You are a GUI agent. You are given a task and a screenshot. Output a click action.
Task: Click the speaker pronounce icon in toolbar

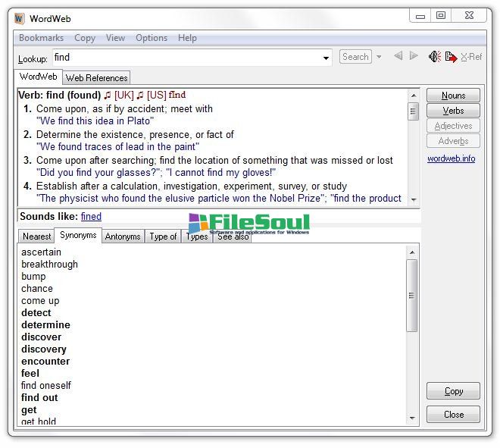[x=435, y=57]
